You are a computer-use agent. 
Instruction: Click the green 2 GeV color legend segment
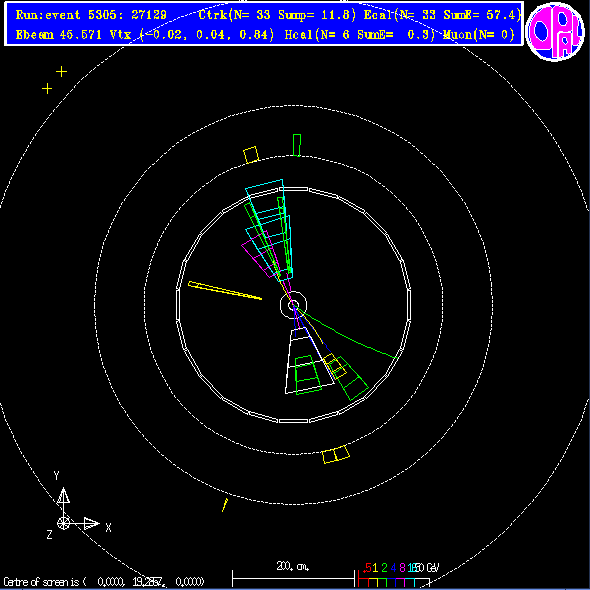[382, 578]
